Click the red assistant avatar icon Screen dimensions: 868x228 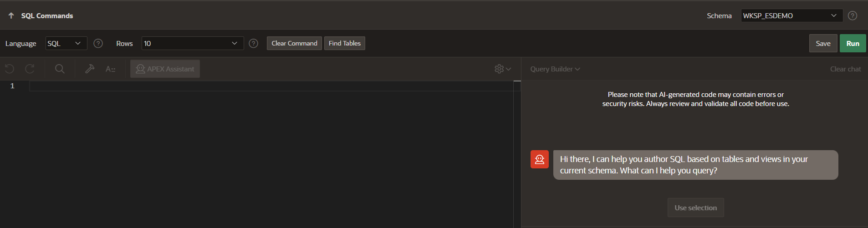[x=539, y=159]
